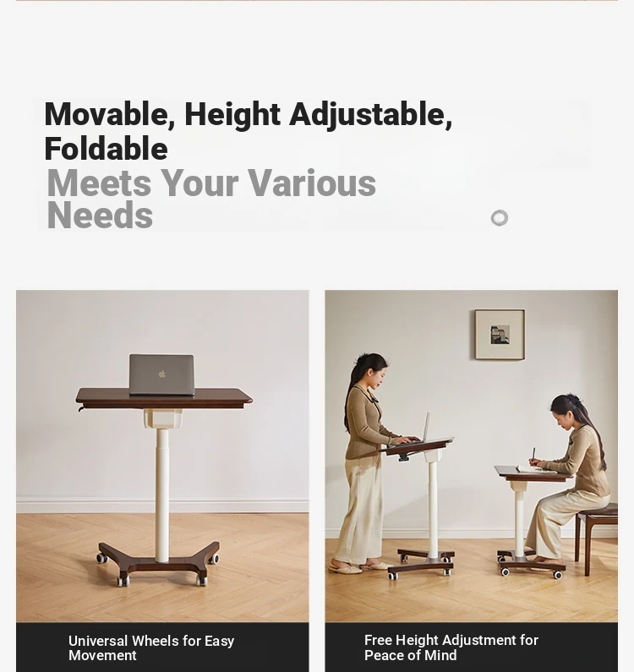The height and width of the screenshot is (672, 634).
Task: Open the standing and sitting desks photo
Action: [x=471, y=456]
